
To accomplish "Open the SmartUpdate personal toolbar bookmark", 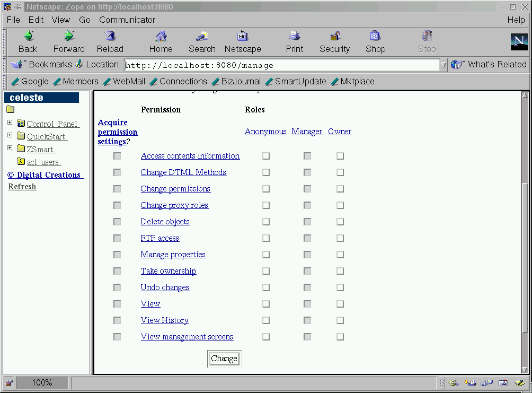I will (296, 82).
